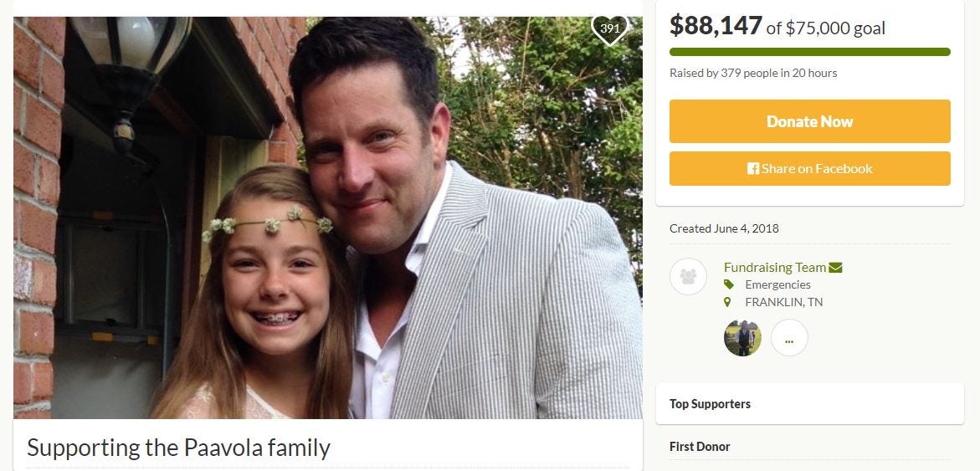Image resolution: width=980 pixels, height=471 pixels.
Task: Click the title Supporting the Paavola family
Action: click(178, 448)
